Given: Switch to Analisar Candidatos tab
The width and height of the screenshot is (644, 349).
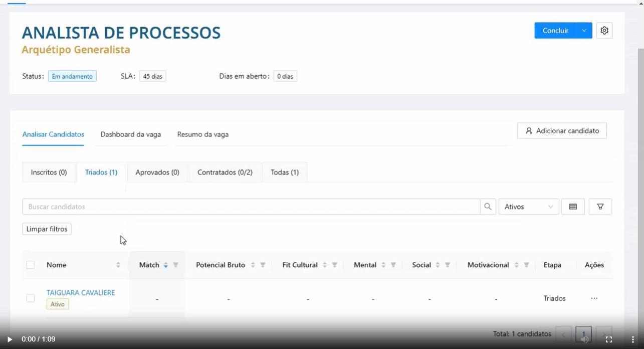Looking at the screenshot, I should (x=53, y=134).
